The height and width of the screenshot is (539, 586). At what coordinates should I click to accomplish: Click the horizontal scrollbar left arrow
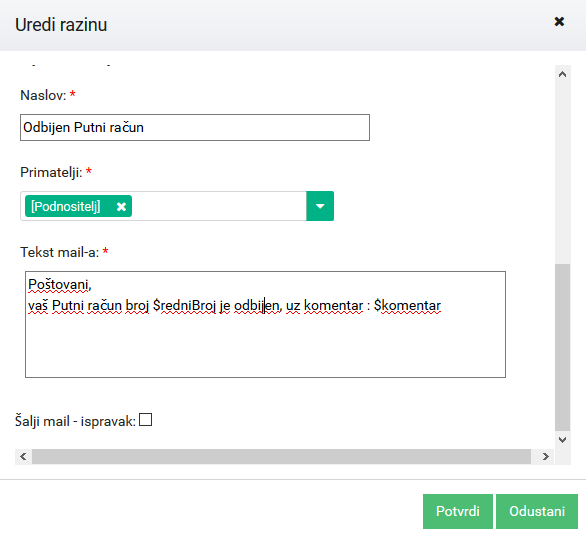[x=23, y=456]
